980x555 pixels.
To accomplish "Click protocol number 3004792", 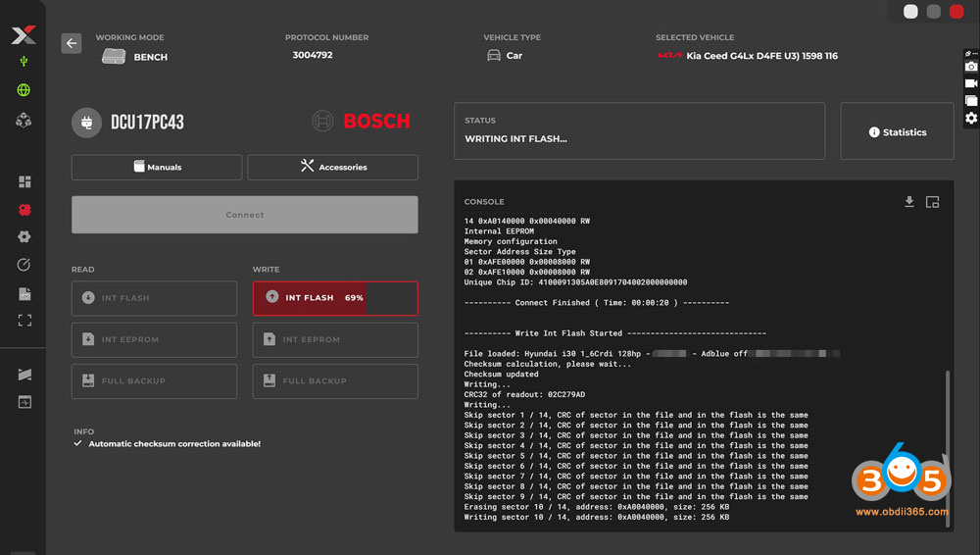I will [x=313, y=55].
